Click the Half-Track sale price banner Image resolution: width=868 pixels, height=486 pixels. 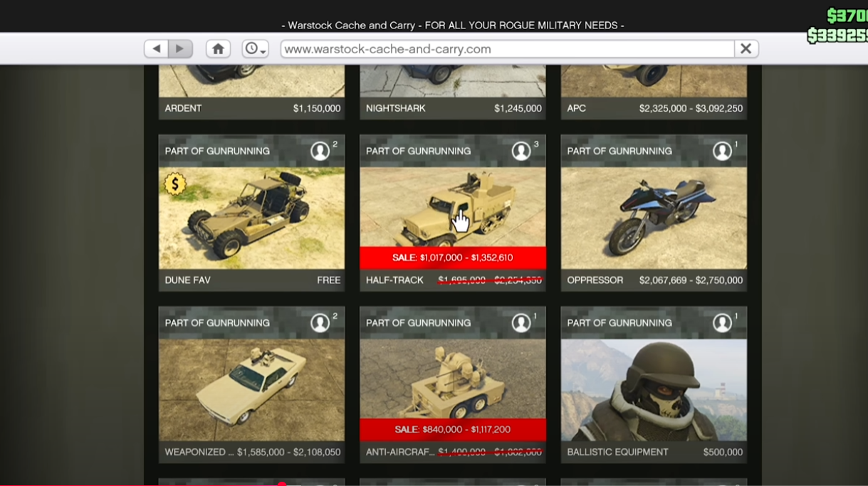click(x=453, y=258)
